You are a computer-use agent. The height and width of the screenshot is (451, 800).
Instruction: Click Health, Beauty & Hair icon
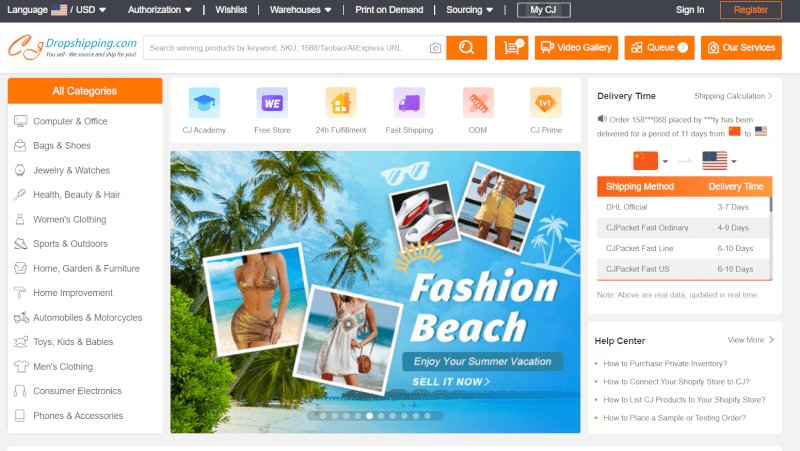click(x=20, y=194)
